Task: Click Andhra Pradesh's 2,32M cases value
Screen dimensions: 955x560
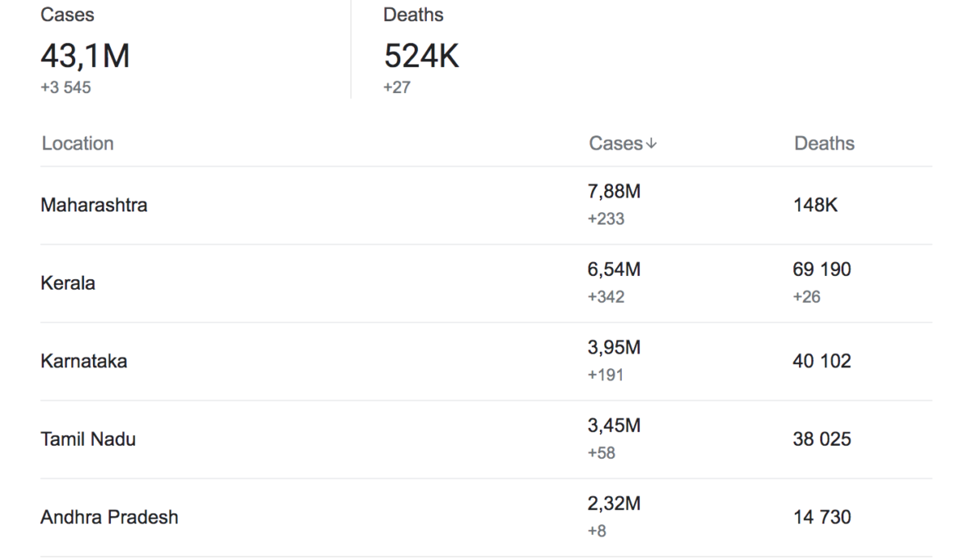Action: click(x=614, y=504)
